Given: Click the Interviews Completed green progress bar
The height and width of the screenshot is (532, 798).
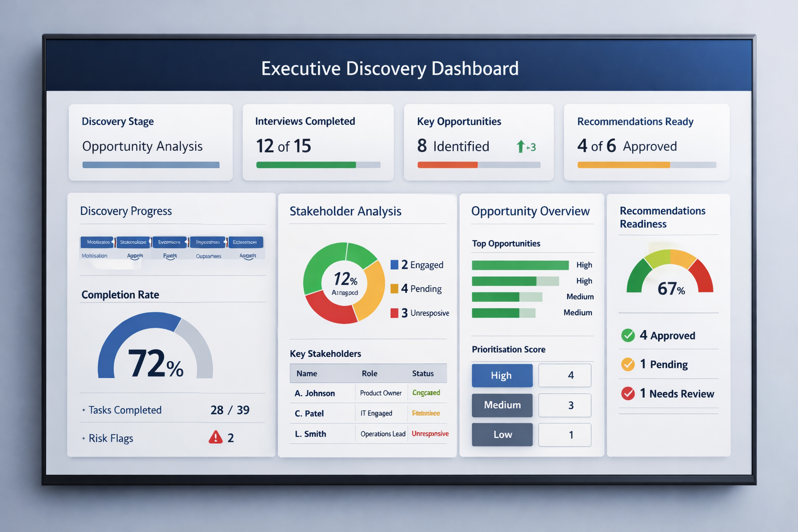Looking at the screenshot, I should (318, 165).
